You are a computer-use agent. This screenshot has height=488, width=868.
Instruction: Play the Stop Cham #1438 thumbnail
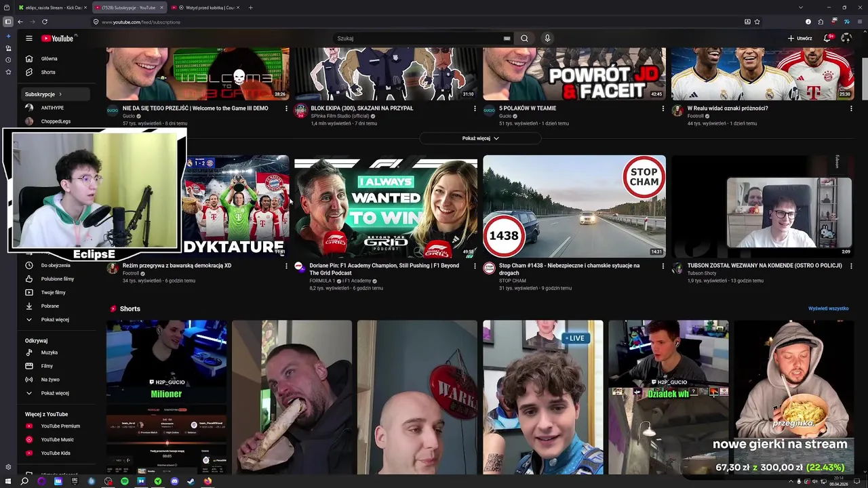pyautogui.click(x=574, y=207)
